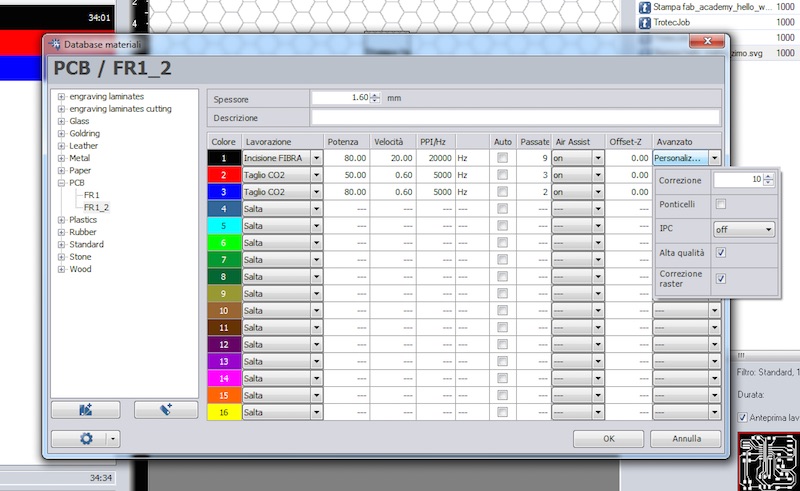
Task: Toggle Auto checkbox for color 3
Action: (503, 191)
